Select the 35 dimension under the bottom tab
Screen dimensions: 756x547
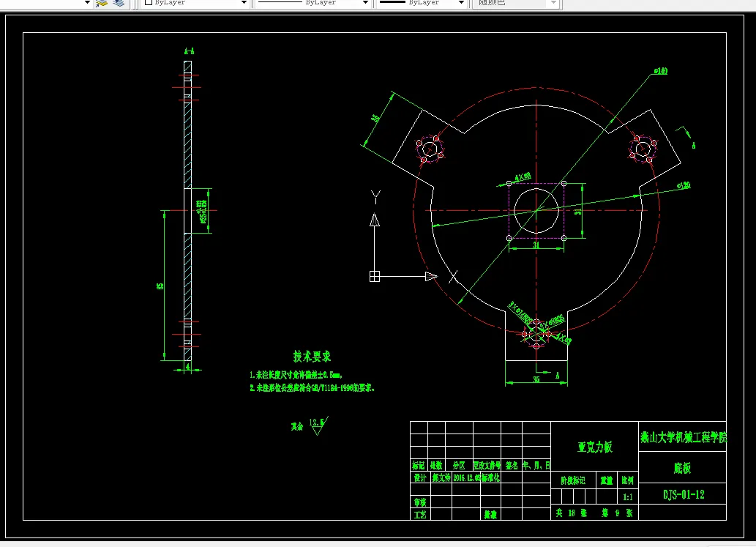[x=536, y=379]
